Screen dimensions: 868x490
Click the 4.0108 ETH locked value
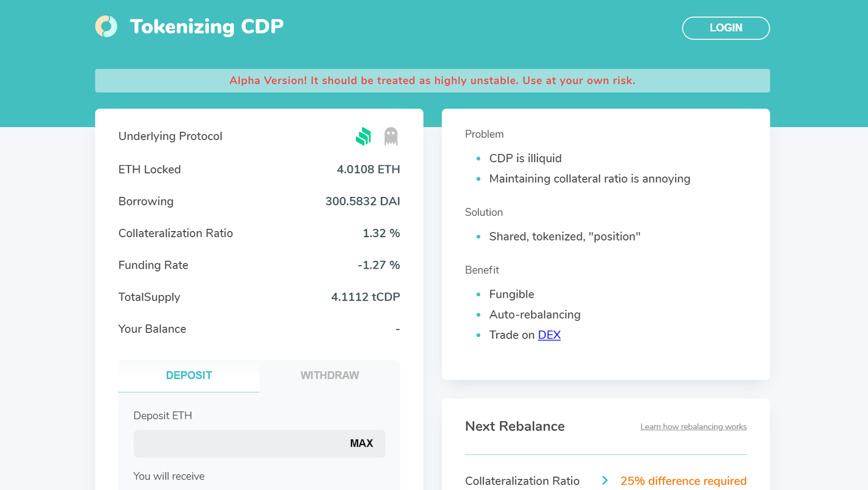(368, 169)
